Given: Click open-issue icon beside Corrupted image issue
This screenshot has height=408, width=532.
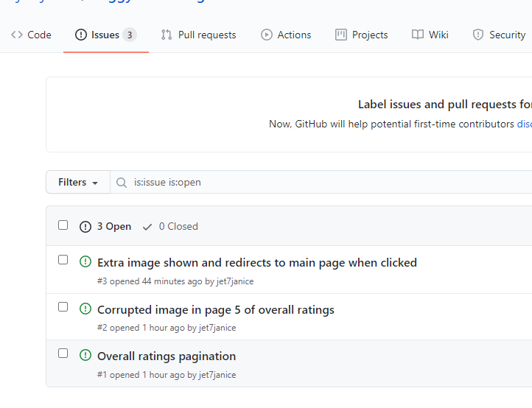Looking at the screenshot, I should [85, 309].
